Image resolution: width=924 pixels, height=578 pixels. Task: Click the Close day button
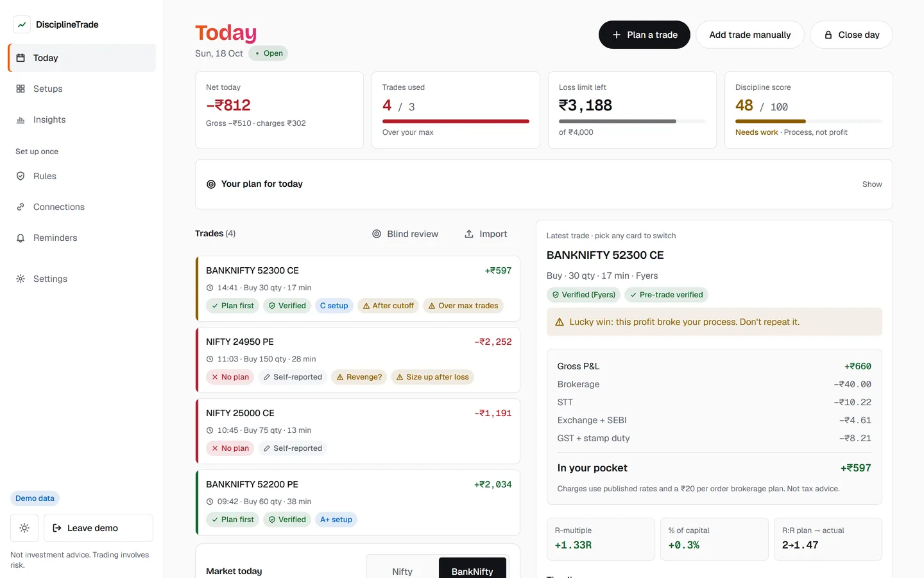[x=851, y=35]
